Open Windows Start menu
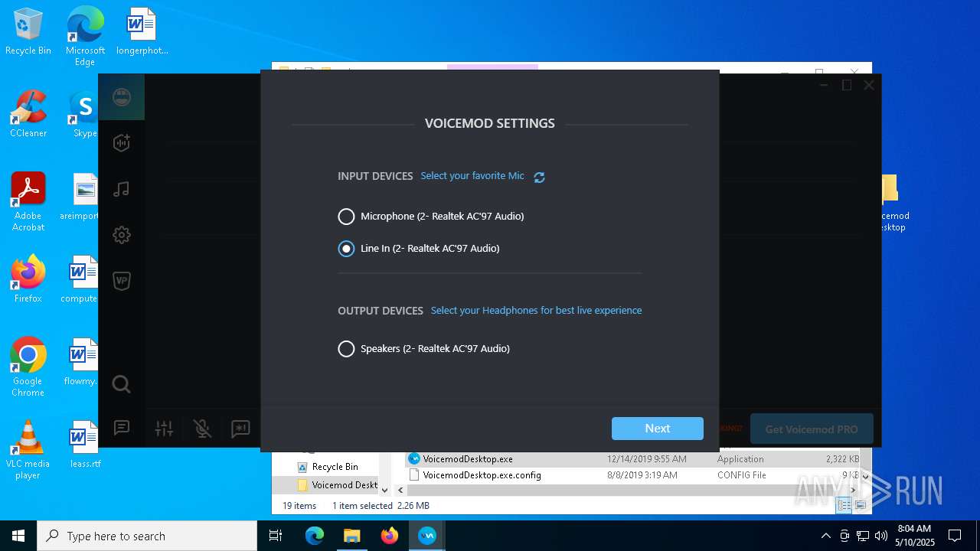The image size is (980, 551). [18, 536]
